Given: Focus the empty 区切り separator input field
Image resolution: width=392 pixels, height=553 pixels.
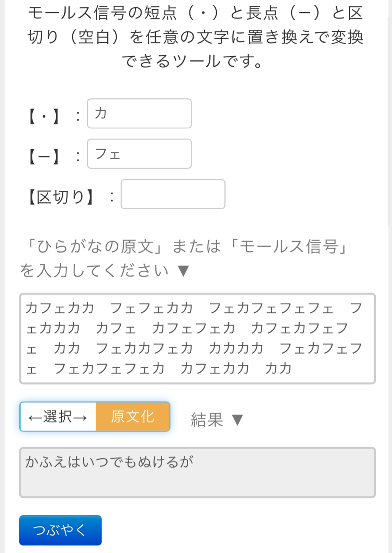Looking at the screenshot, I should point(173,194).
